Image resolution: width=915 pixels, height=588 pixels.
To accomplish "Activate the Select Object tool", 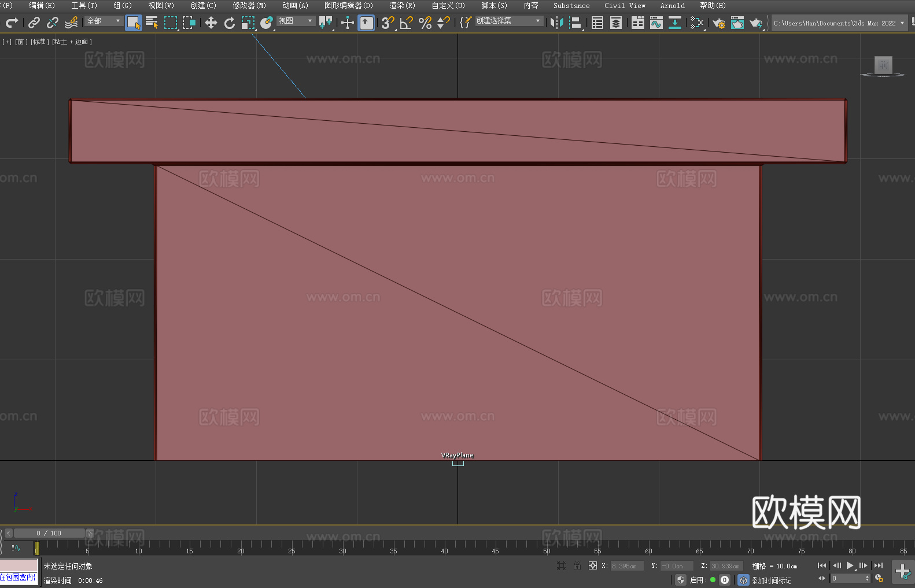I will [x=134, y=23].
